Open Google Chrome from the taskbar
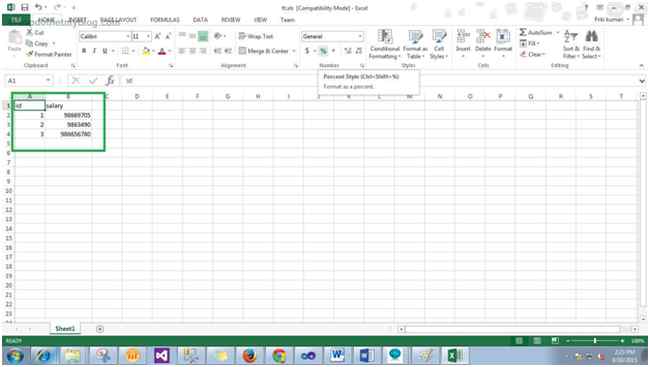The image size is (650, 367). tap(279, 356)
